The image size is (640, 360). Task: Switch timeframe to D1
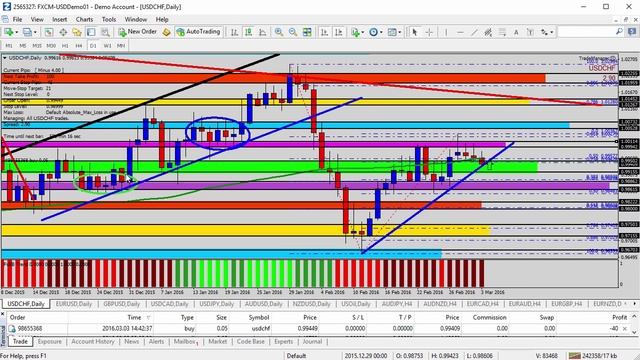tap(93, 46)
